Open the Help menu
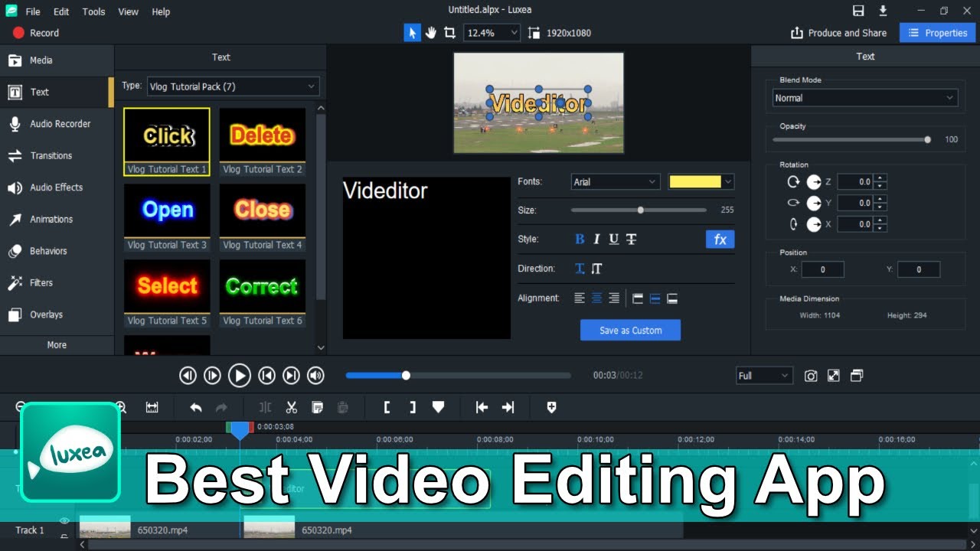Viewport: 980px width, 551px height. [161, 11]
